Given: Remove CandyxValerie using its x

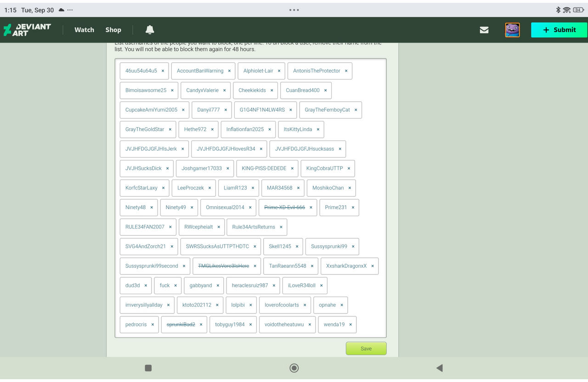Looking at the screenshot, I should point(225,91).
